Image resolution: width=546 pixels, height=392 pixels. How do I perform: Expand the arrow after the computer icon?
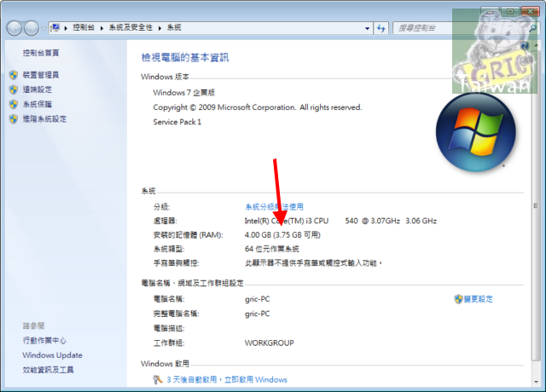66,28
